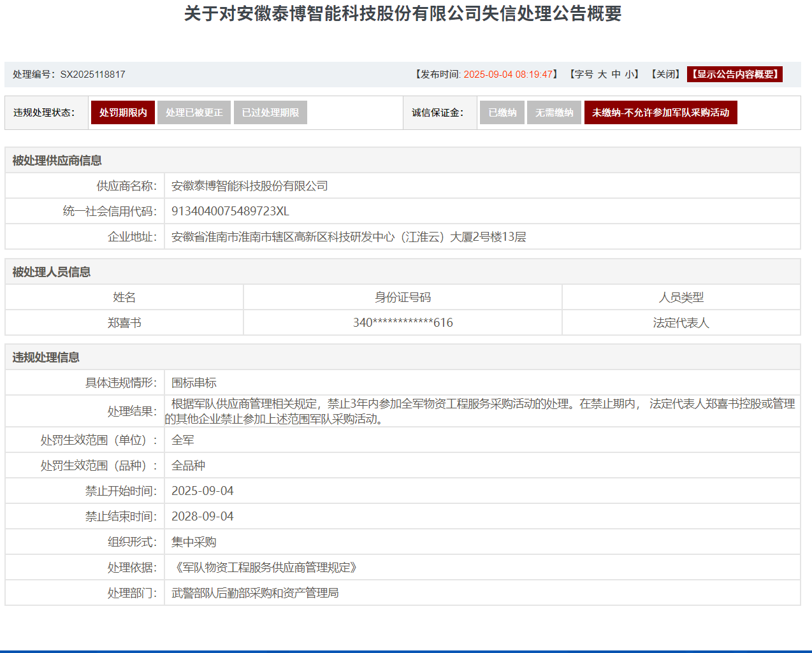Click the 法定代表人 cell
Viewport: 812px width, 653px height.
click(x=681, y=323)
